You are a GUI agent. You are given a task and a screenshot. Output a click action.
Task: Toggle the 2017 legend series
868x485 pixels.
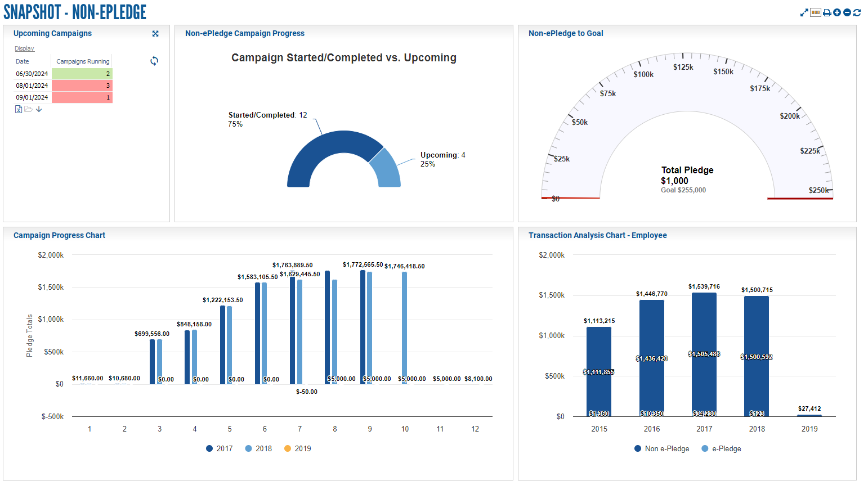pos(220,448)
